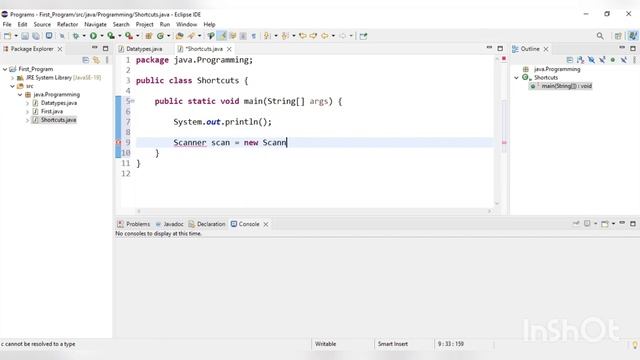Click the Open Type toolbar icon
Viewport: 640px width, 360px height.
point(180,36)
